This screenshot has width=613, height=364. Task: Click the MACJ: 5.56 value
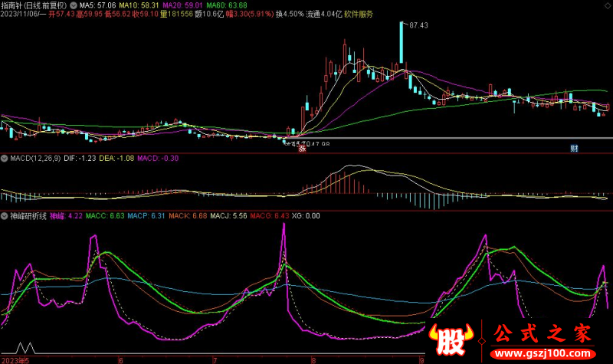pos(228,216)
